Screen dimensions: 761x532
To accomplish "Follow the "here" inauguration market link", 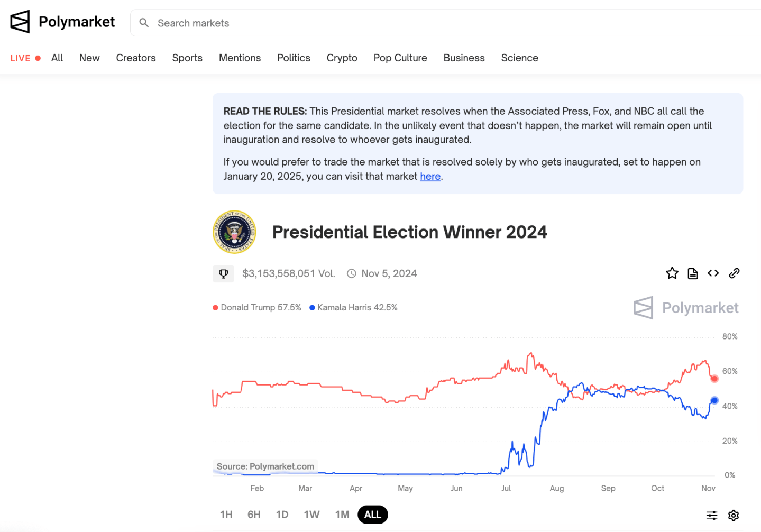I will (430, 177).
